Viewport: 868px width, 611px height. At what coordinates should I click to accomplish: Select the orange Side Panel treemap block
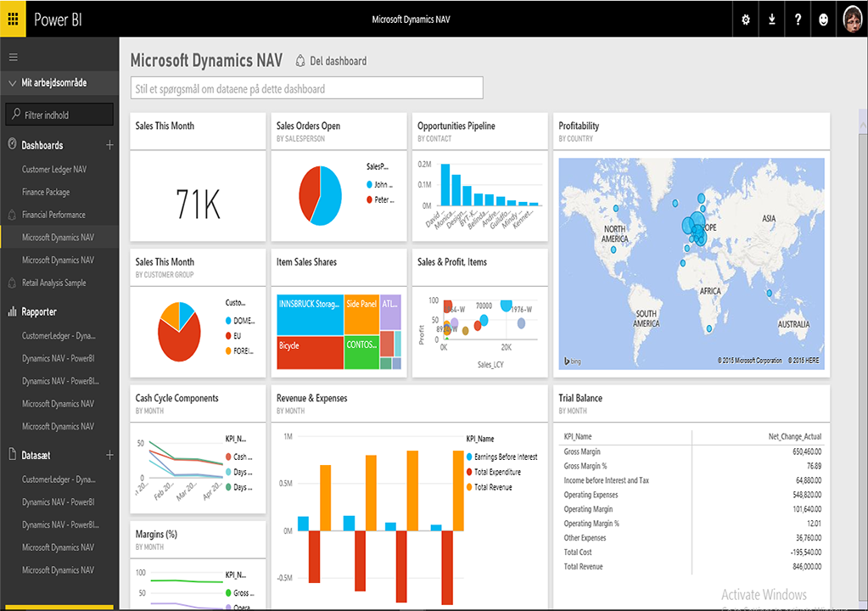pos(361,314)
